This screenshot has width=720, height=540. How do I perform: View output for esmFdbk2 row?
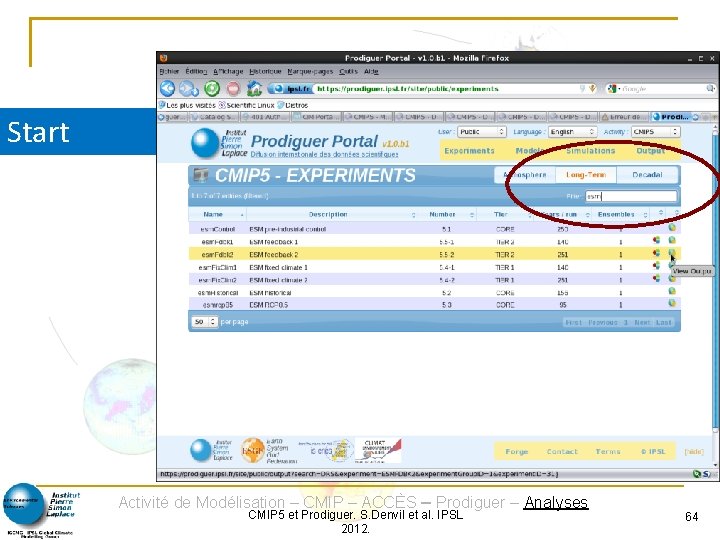[x=672, y=253]
